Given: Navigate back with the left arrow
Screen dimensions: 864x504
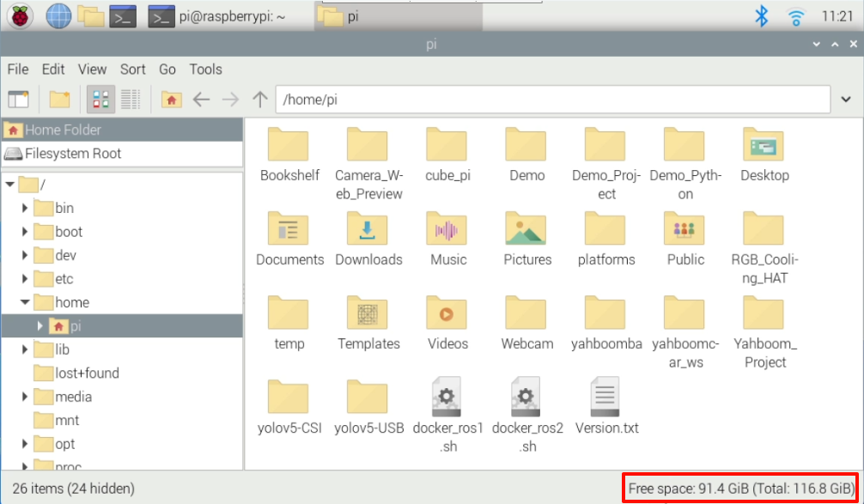Looking at the screenshot, I should coord(201,100).
